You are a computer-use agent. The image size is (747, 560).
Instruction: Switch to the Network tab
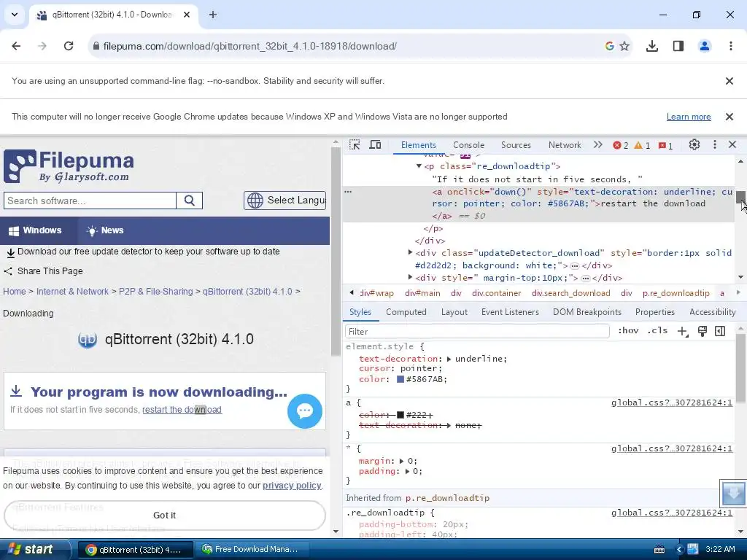pyautogui.click(x=565, y=145)
